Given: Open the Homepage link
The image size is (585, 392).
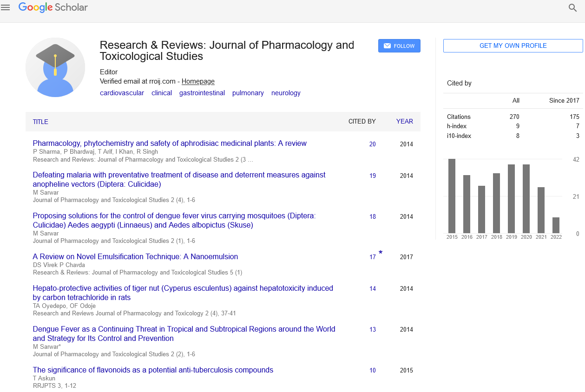Looking at the screenshot, I should coord(198,81).
